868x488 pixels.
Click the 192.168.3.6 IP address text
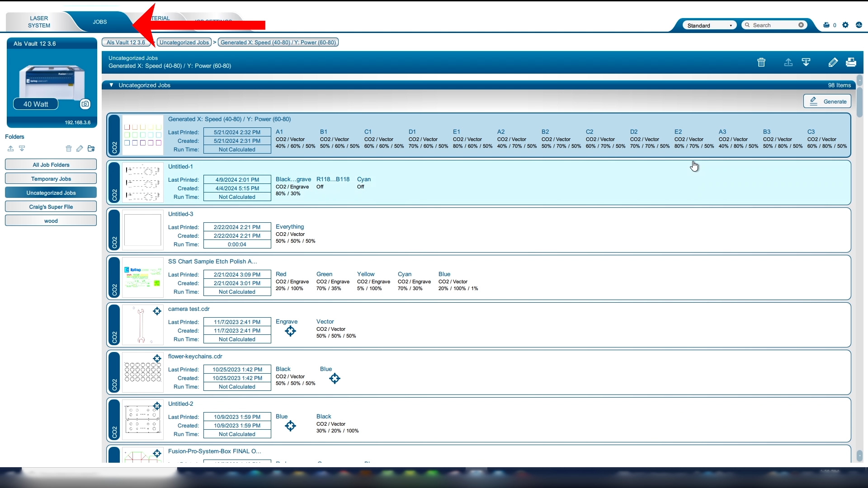pyautogui.click(x=77, y=122)
